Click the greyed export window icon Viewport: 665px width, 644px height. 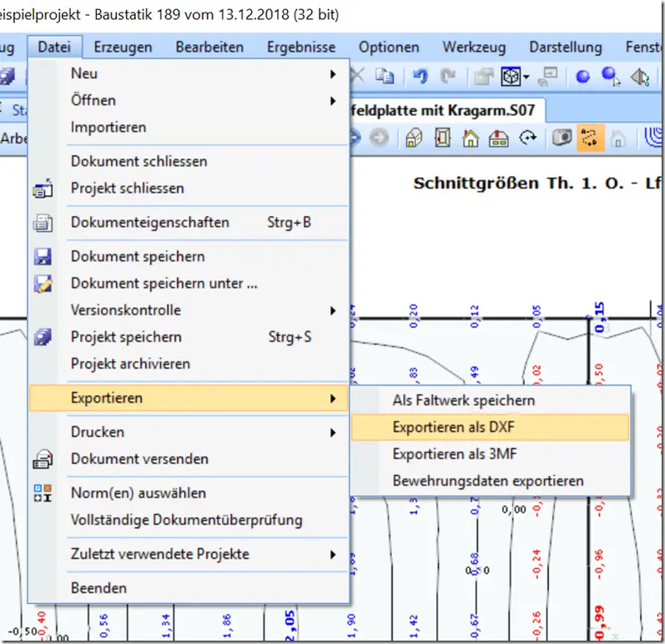pyautogui.click(x=547, y=76)
